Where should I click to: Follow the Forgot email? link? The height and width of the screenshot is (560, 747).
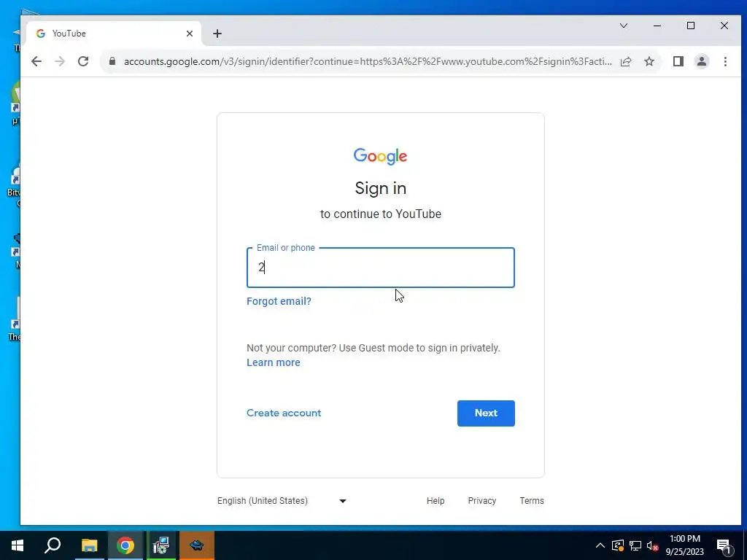279,301
